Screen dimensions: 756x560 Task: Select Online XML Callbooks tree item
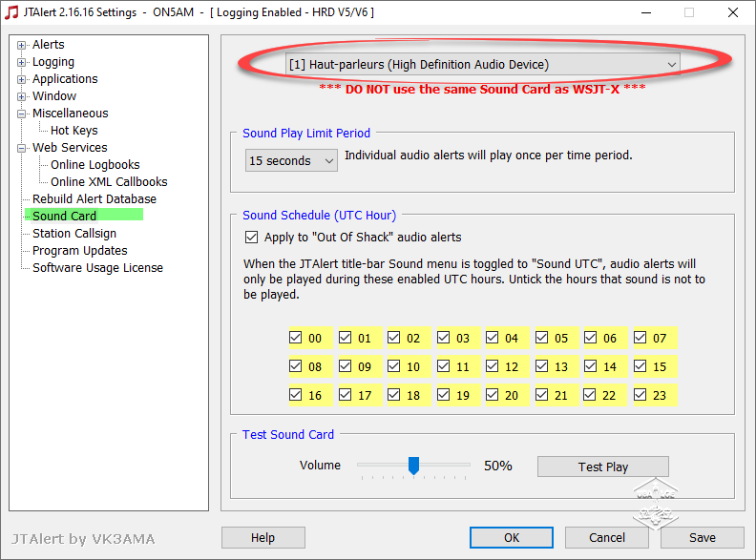pyautogui.click(x=109, y=182)
